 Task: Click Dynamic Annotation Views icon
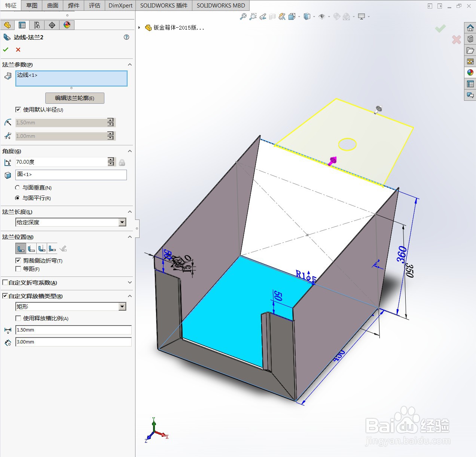(282, 16)
